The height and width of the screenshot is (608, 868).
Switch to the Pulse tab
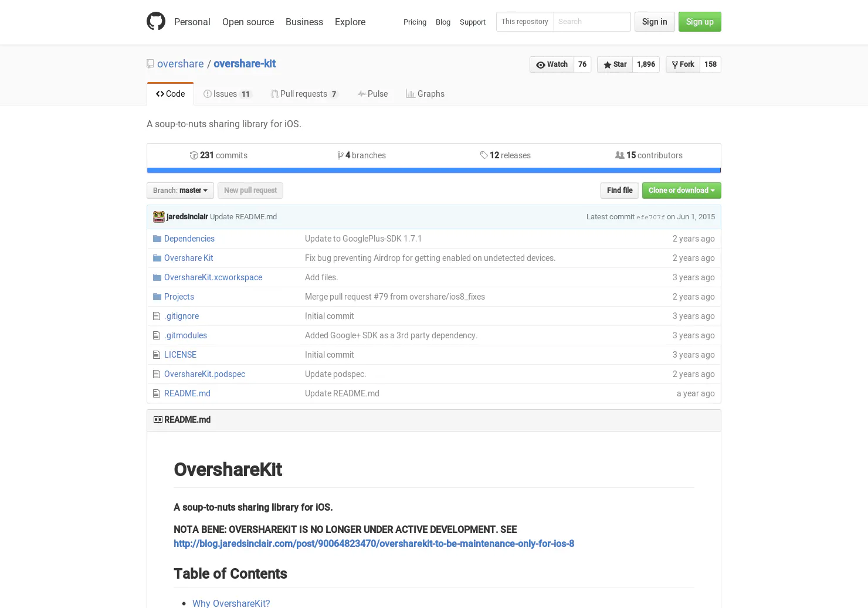coord(372,94)
